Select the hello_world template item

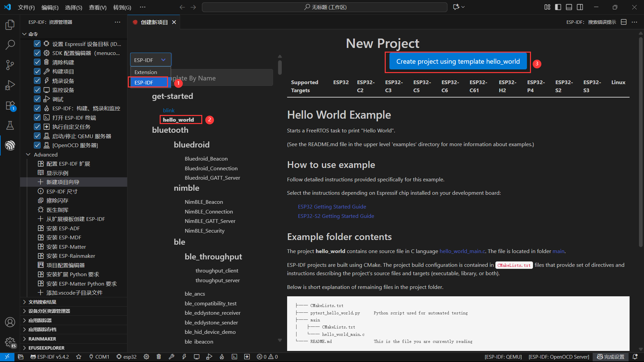pos(178,120)
